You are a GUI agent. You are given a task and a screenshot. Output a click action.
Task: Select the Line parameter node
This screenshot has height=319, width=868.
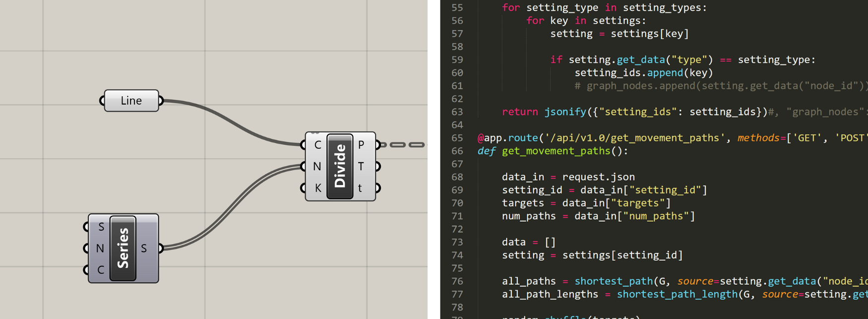pos(131,101)
